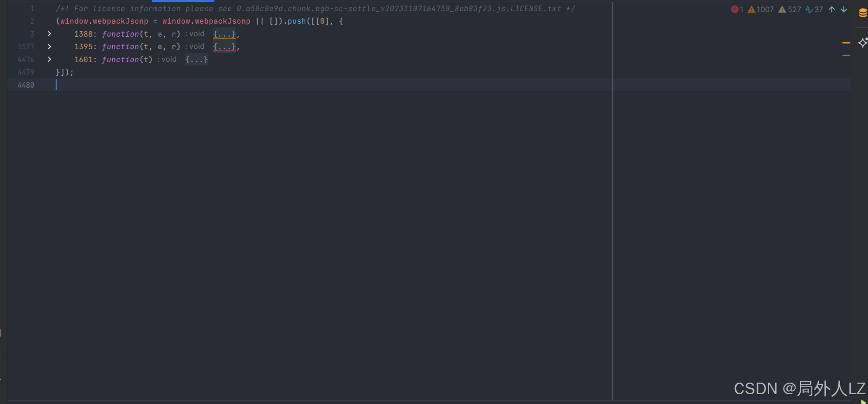The width and height of the screenshot is (868, 404).
Task: Click the 37 typos indicator
Action: coord(814,9)
